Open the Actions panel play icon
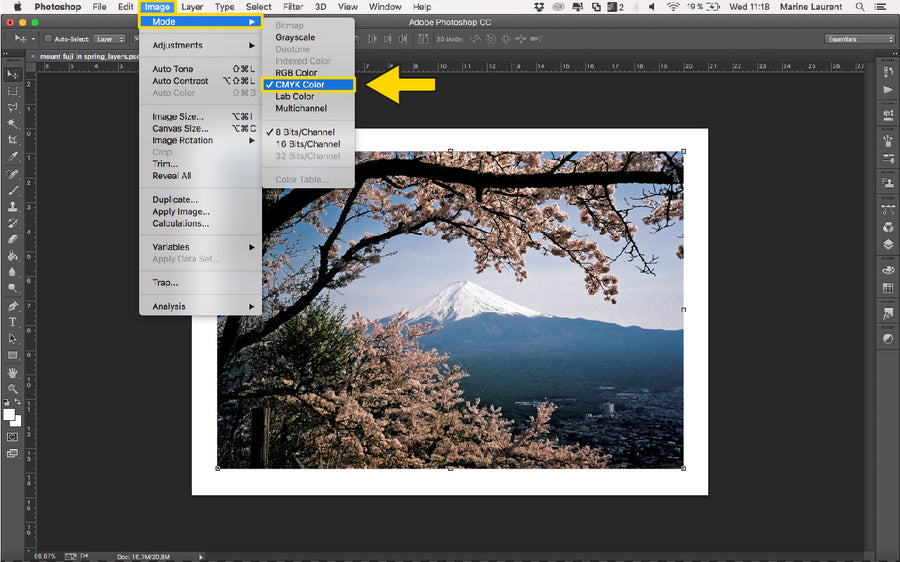This screenshot has height=562, width=900. (888, 90)
